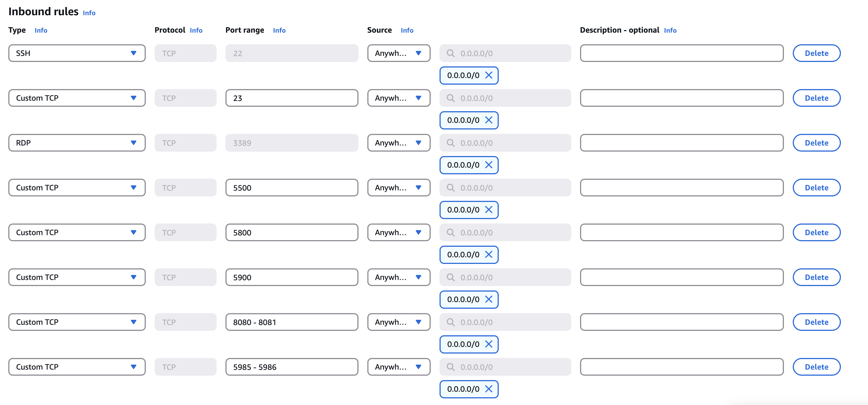Image resolution: width=868 pixels, height=405 pixels.
Task: Open Info link beside Port range header
Action: click(x=279, y=30)
